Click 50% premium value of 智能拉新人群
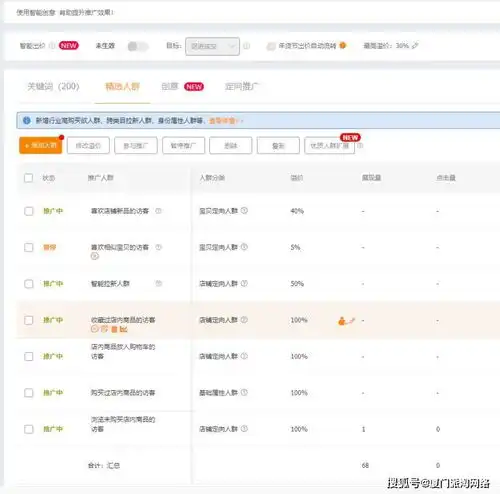This screenshot has height=494, width=500. 297,284
